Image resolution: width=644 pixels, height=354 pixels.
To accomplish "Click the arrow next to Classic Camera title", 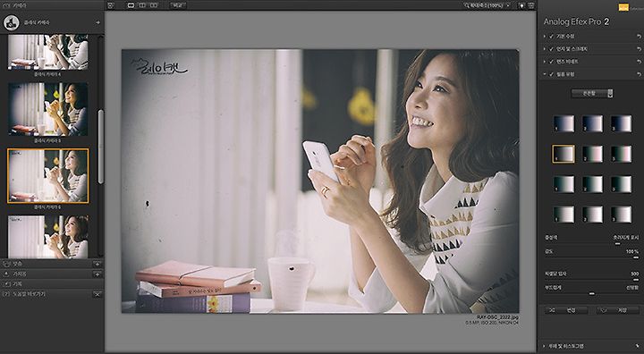I will click(97, 22).
